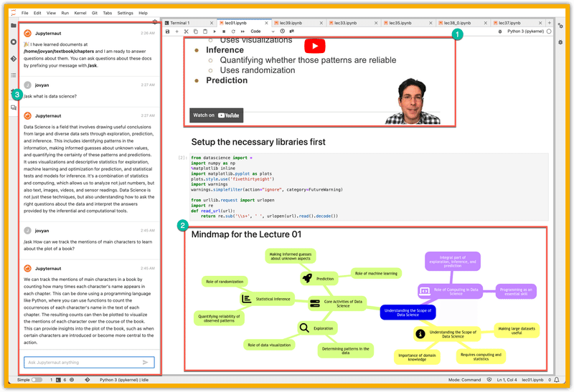The width and height of the screenshot is (574, 392).
Task: Restart the kernel
Action: (x=233, y=32)
